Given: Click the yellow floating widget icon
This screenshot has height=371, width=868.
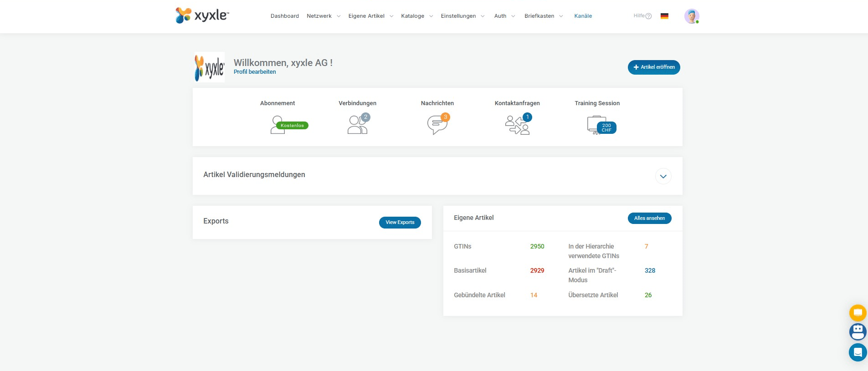Looking at the screenshot, I should coord(858,313).
